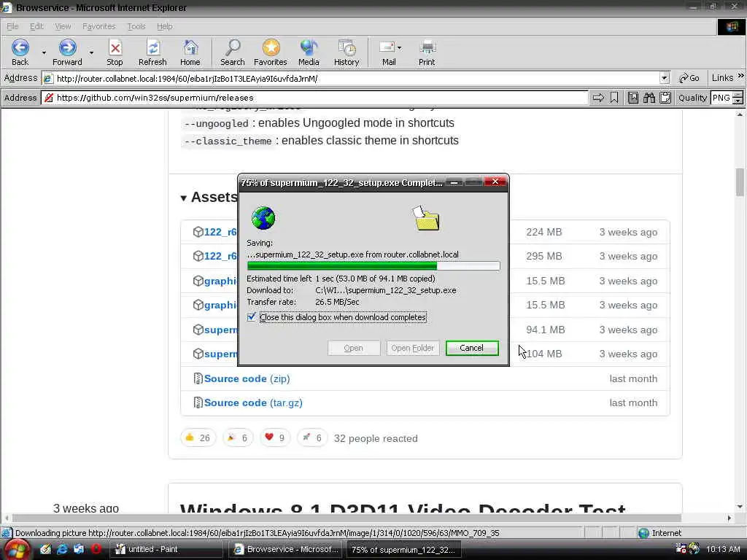Open the Search toolbar icon

tap(233, 48)
